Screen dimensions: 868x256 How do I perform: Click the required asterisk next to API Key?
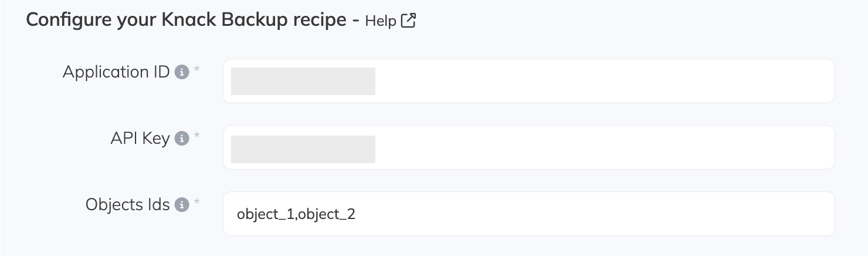click(196, 137)
